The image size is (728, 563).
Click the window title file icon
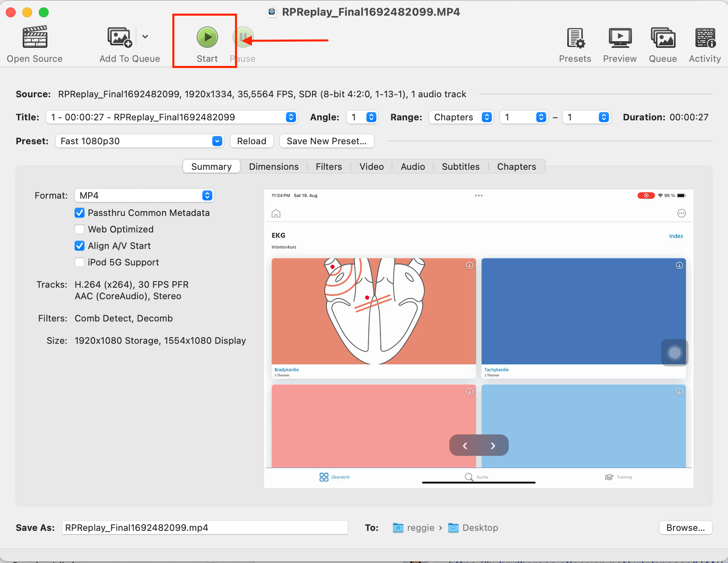click(x=272, y=12)
